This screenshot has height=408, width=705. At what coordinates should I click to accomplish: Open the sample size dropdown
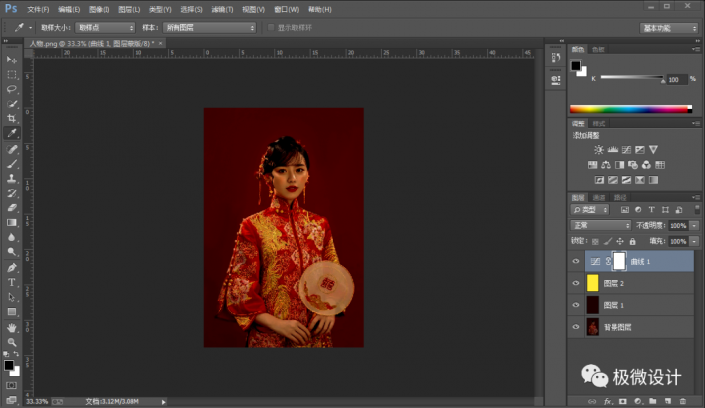[105, 28]
